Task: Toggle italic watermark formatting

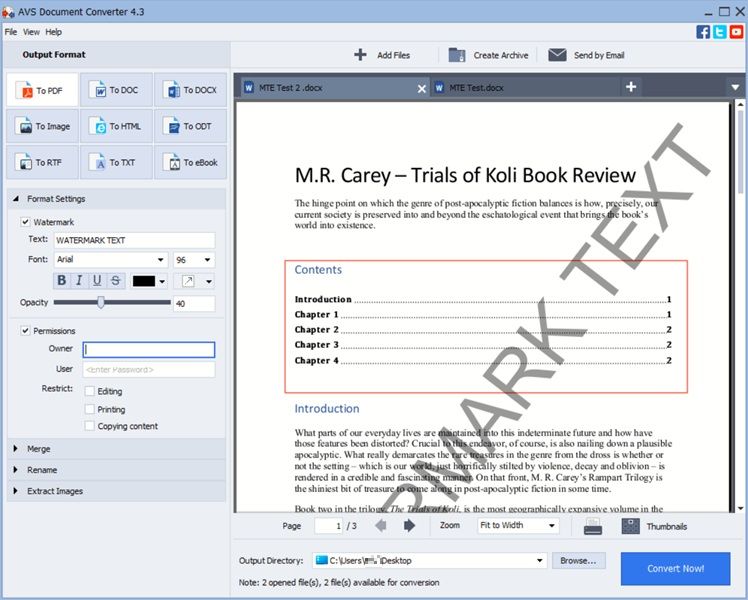Action: point(79,280)
